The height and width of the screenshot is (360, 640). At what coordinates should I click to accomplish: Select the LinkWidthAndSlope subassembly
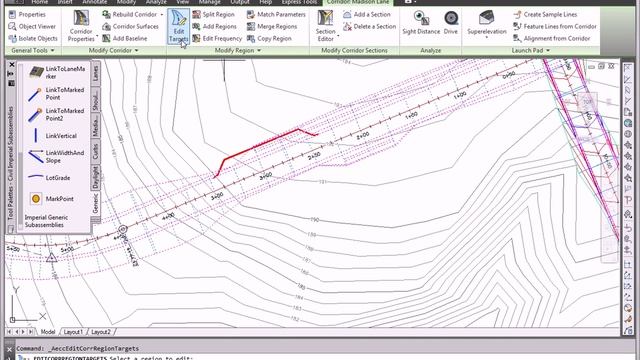pyautogui.click(x=56, y=156)
